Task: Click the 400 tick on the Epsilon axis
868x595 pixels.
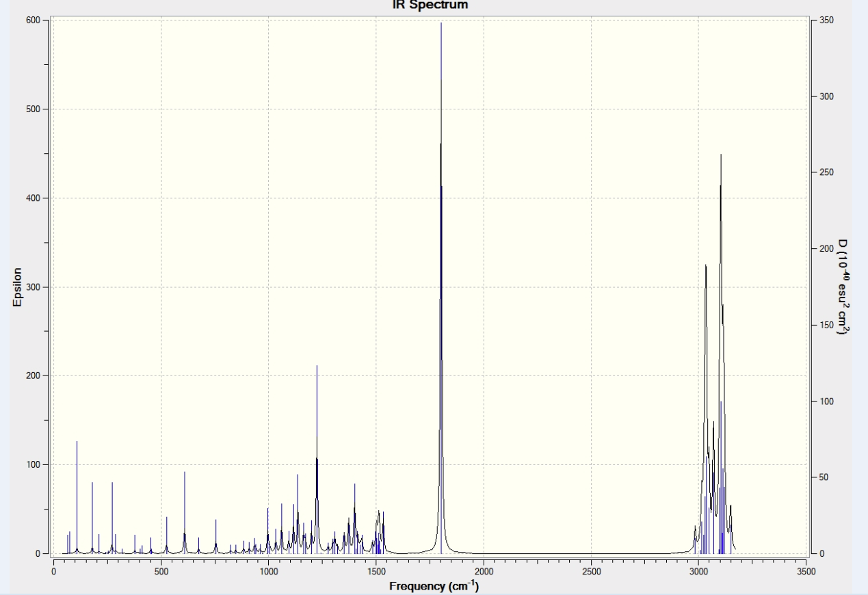Action: coord(34,198)
